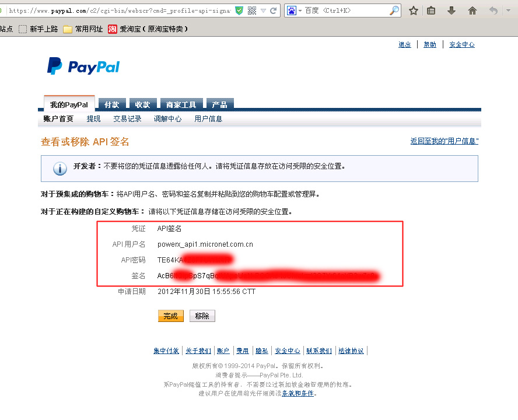Expand the toolbar overflow dropdown arrow
Image resolution: width=518 pixels, height=420 pixels.
coord(509,10)
